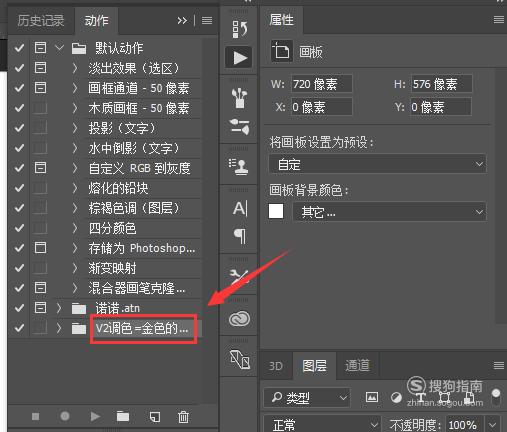Expand the 投影（文字）action

(75, 128)
